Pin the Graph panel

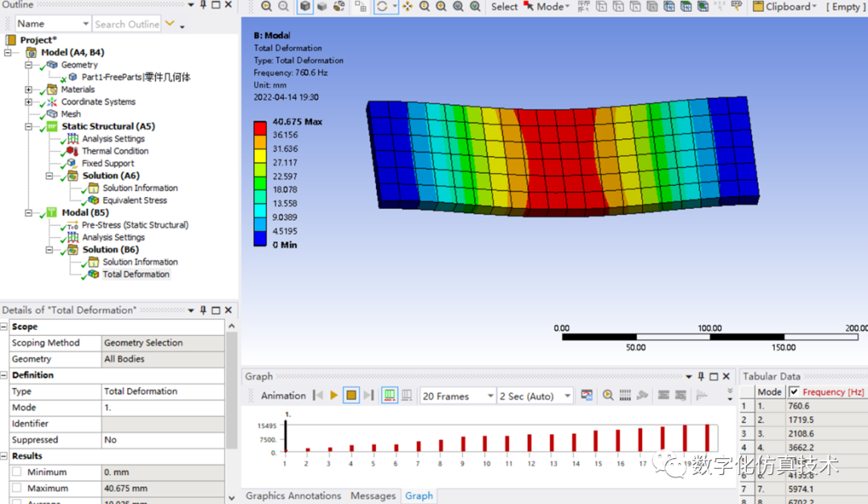[701, 377]
